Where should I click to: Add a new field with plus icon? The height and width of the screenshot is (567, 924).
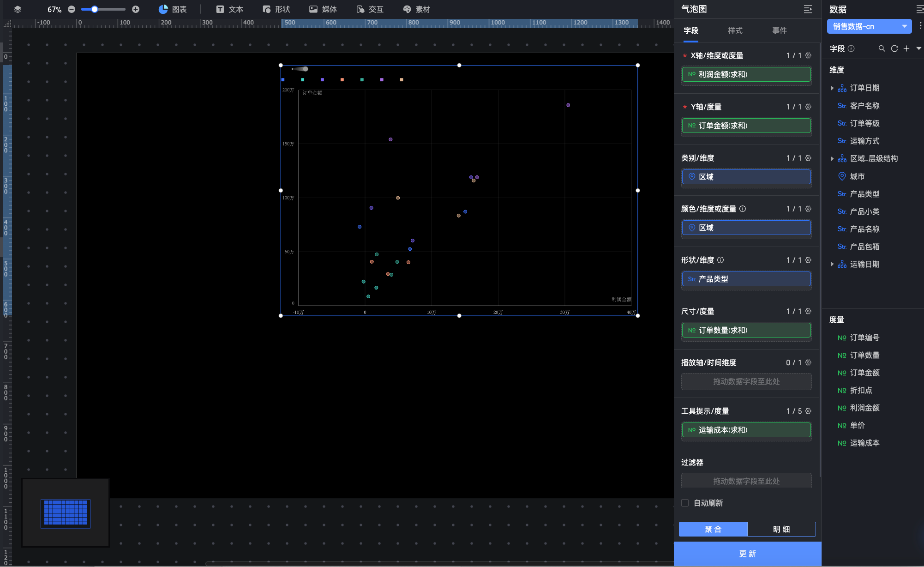coord(906,48)
